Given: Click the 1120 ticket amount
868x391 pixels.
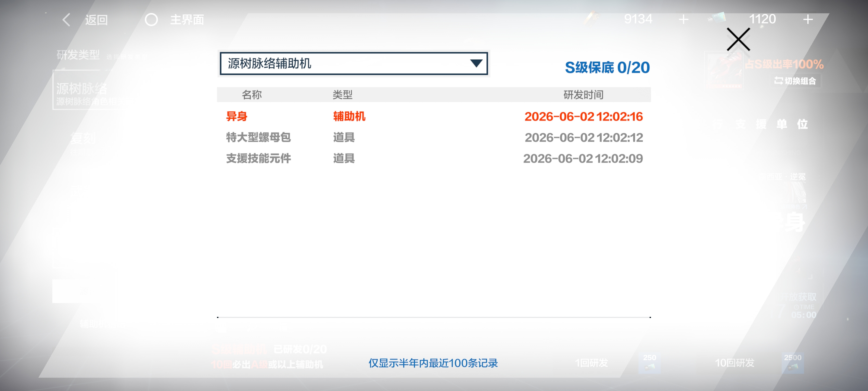Looking at the screenshot, I should click(x=762, y=19).
